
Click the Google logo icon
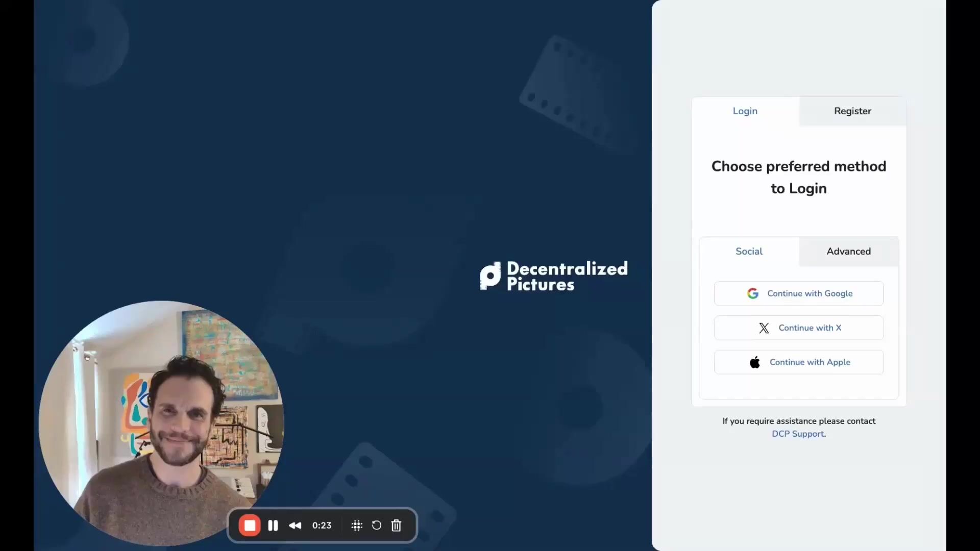coord(753,293)
